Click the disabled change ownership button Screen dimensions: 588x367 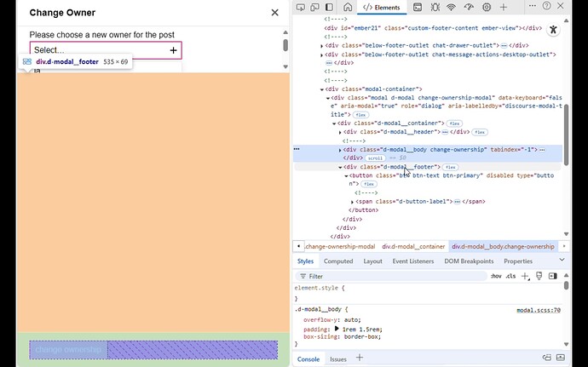(x=68, y=350)
